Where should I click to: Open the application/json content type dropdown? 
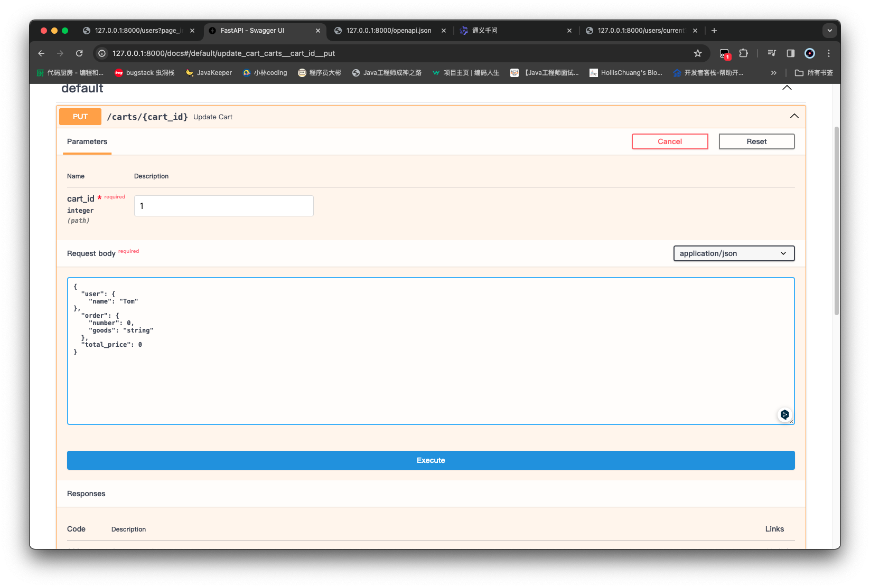pyautogui.click(x=734, y=253)
